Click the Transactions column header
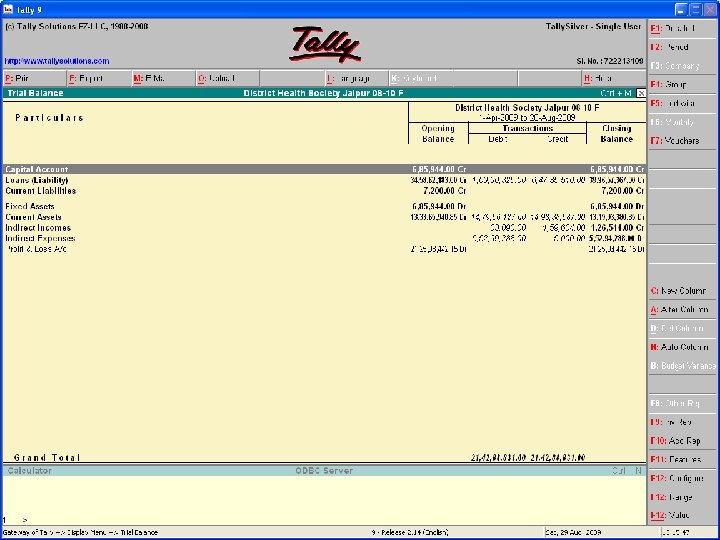Viewport: 720px width, 540px height. [x=528, y=129]
